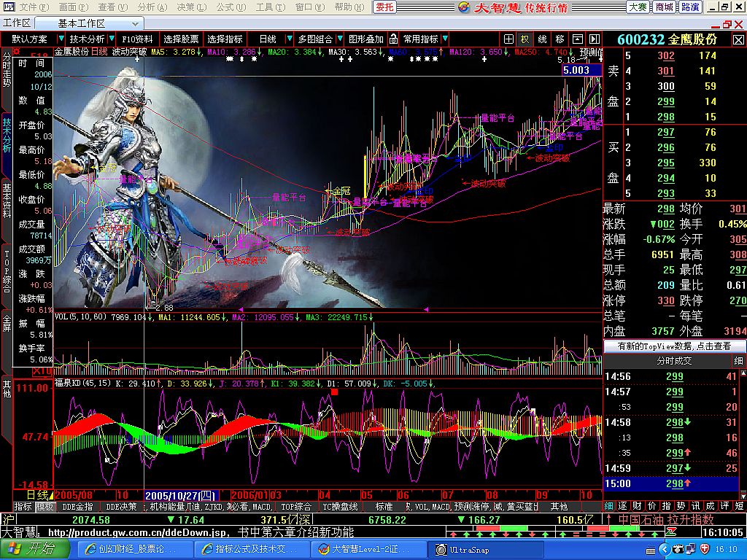Open the UltraSnap taskbar item
Screen dimensions: 747x560
point(484,550)
